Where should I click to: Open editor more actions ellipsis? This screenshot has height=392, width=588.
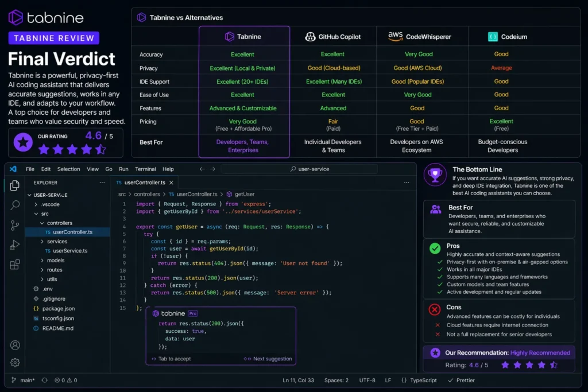pyautogui.click(x=407, y=183)
